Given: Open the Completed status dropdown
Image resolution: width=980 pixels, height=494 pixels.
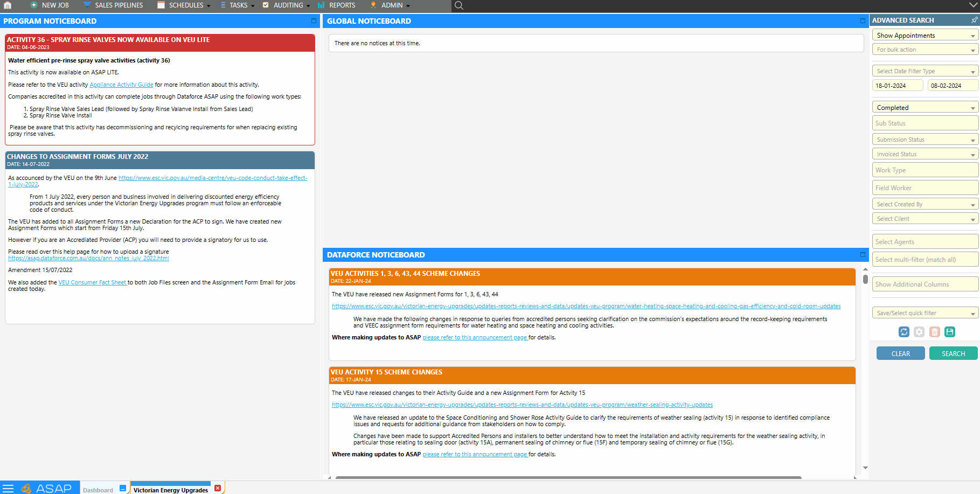Looking at the screenshot, I should 925,107.
